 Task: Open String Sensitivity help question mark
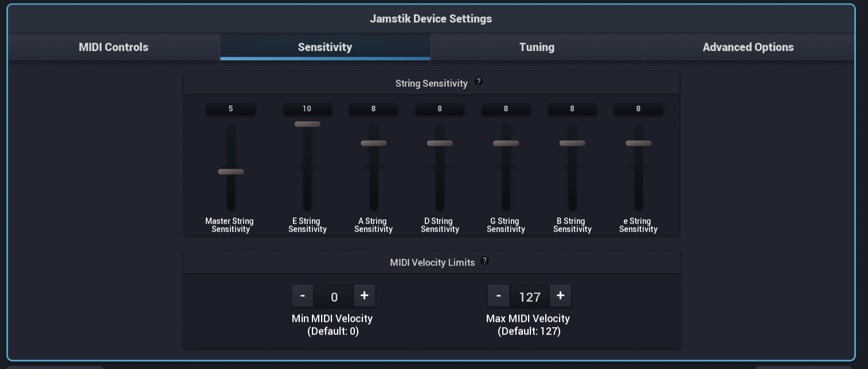point(479,81)
